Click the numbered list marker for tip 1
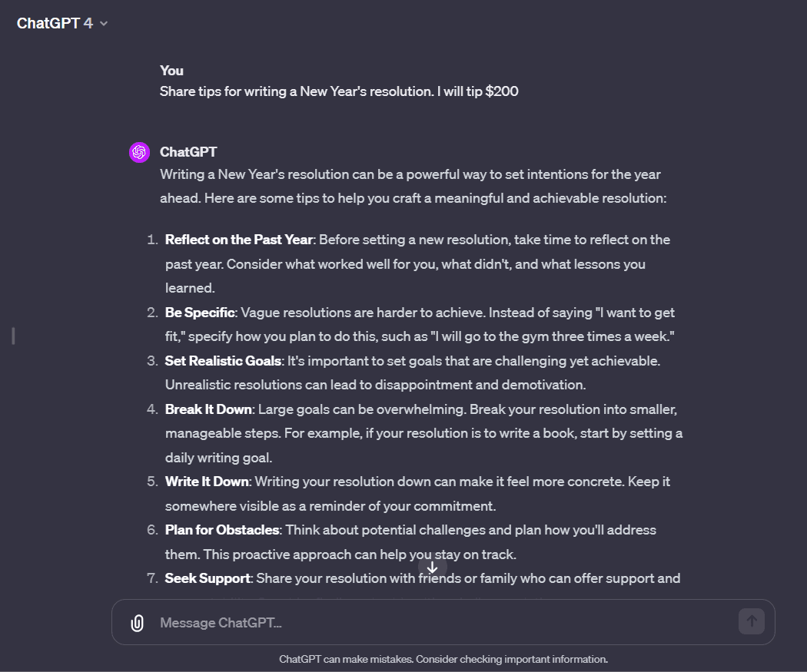This screenshot has height=672, width=807. click(152, 240)
